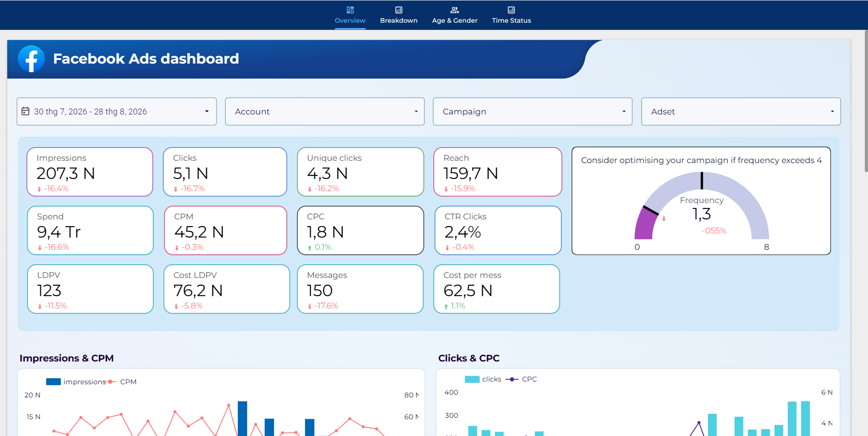The height and width of the screenshot is (436, 868).
Task: Click the CTR Clicks value 2,4%
Action: (463, 232)
